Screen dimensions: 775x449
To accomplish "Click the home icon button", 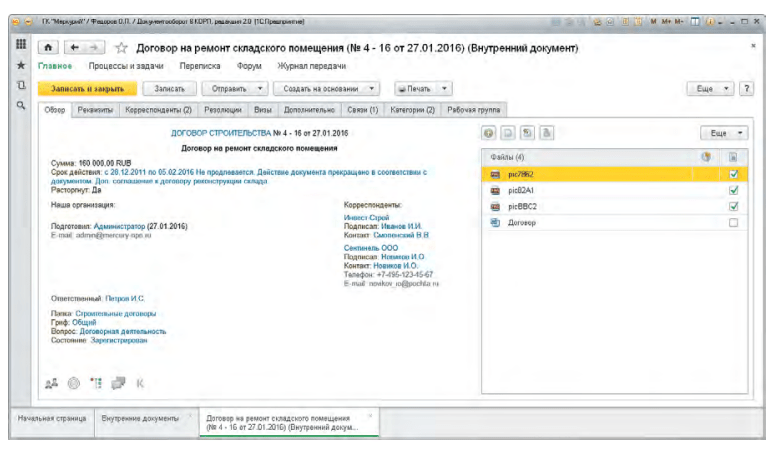I will coord(48,47).
